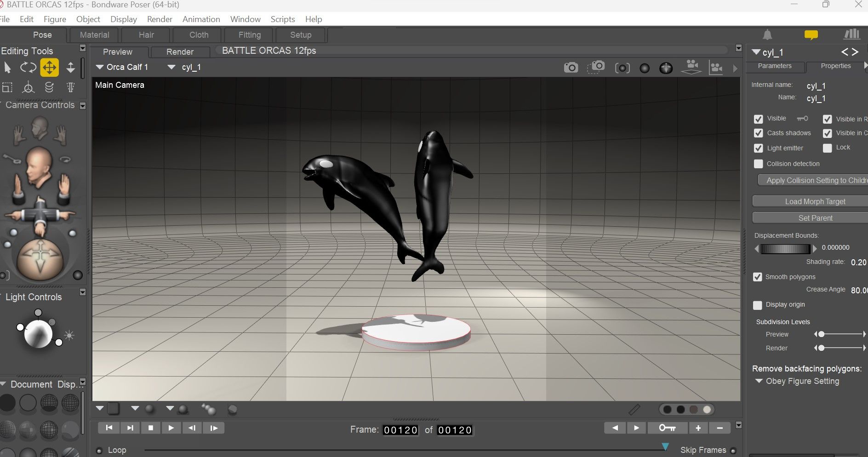Open the cyl_1 dropdown in properties panel

pyautogui.click(x=767, y=52)
